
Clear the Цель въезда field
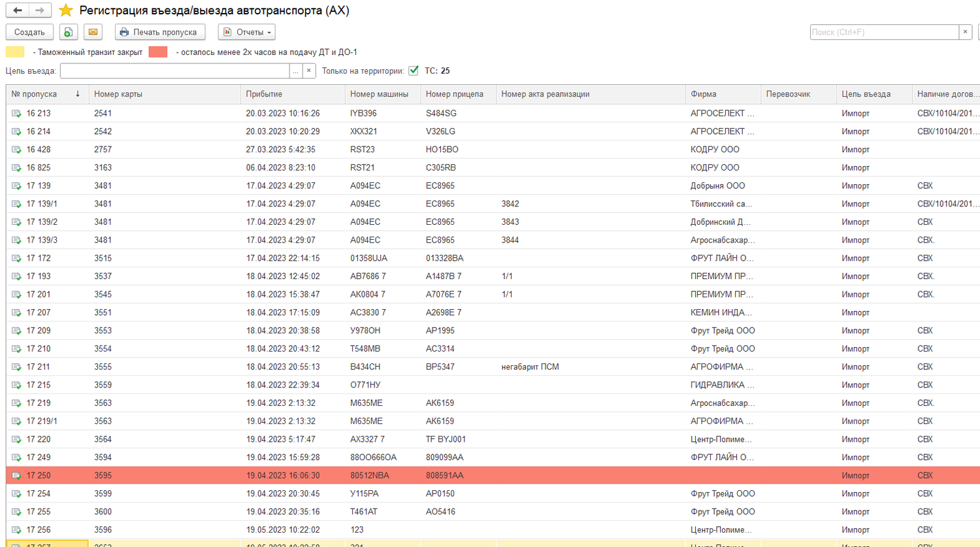pos(309,71)
